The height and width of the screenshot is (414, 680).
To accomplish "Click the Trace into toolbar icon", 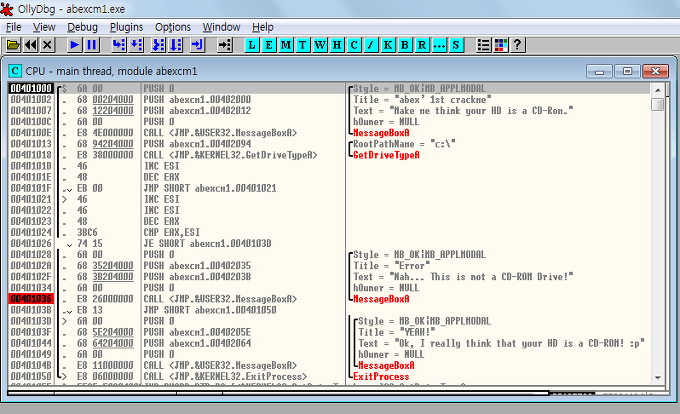I will [x=158, y=45].
